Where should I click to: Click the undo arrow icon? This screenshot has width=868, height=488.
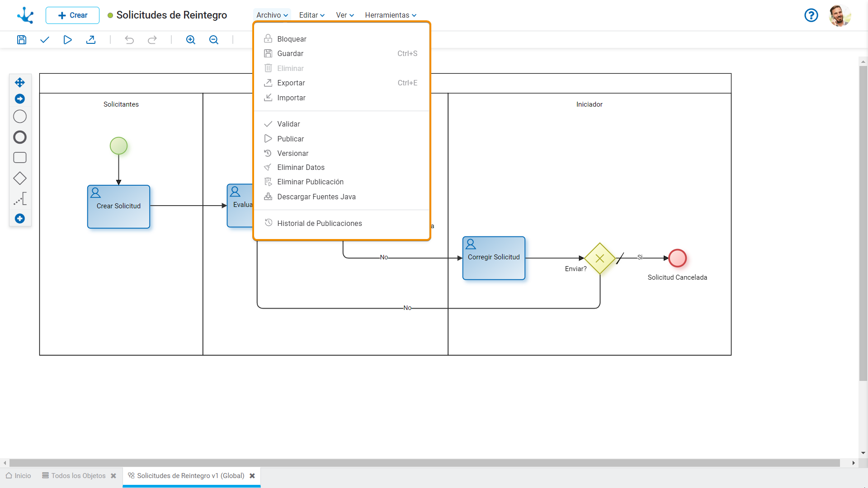[x=129, y=40]
